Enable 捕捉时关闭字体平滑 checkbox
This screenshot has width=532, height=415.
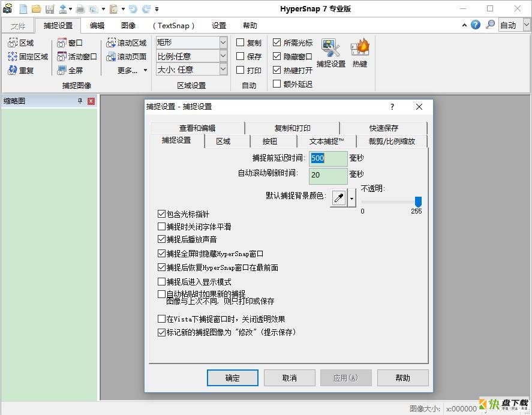[x=161, y=226]
